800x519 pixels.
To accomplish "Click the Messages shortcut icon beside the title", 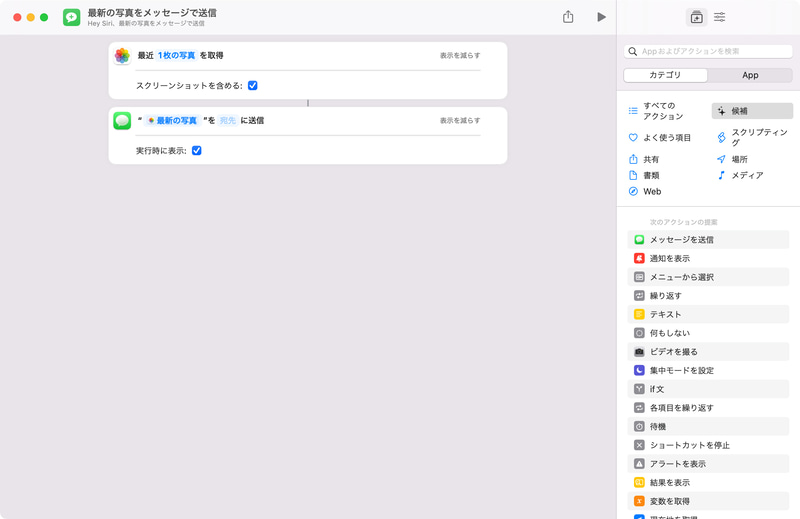I will tap(71, 17).
